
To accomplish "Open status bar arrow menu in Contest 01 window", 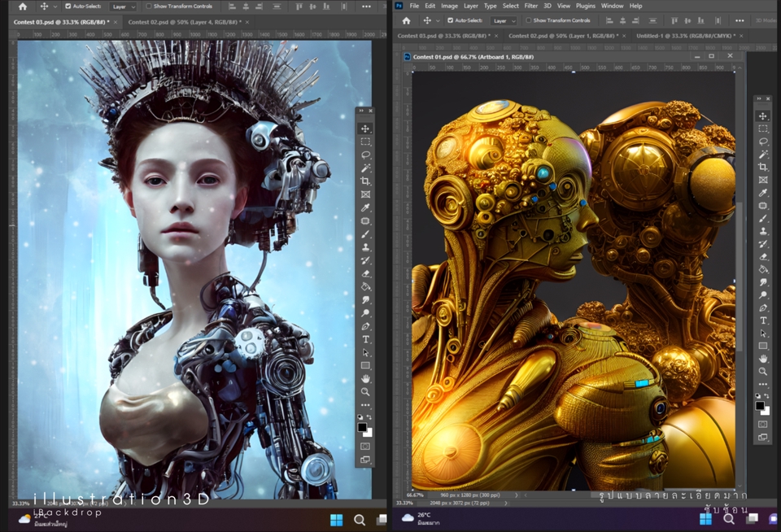I will coord(516,495).
